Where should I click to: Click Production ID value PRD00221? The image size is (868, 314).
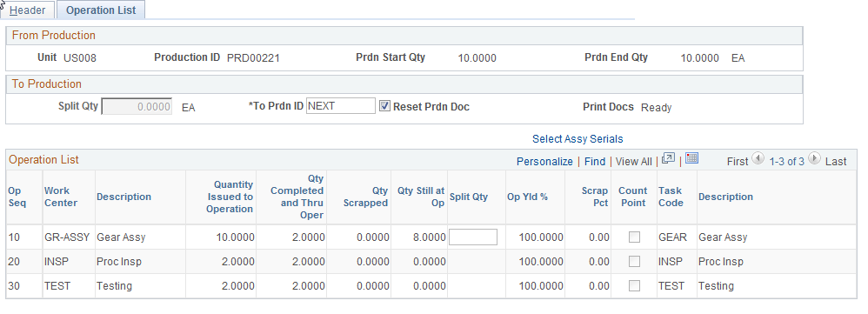(x=253, y=57)
